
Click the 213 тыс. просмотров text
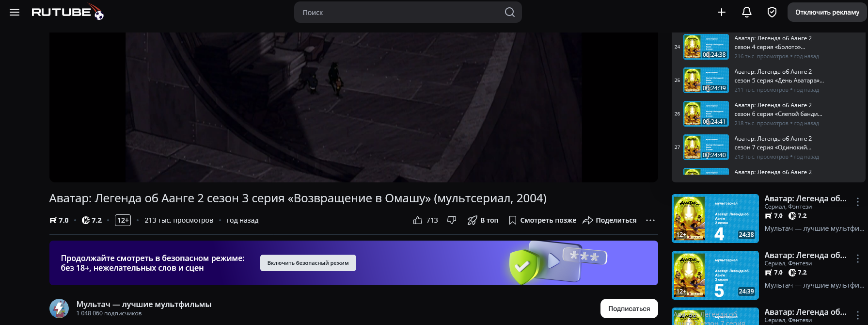179,220
